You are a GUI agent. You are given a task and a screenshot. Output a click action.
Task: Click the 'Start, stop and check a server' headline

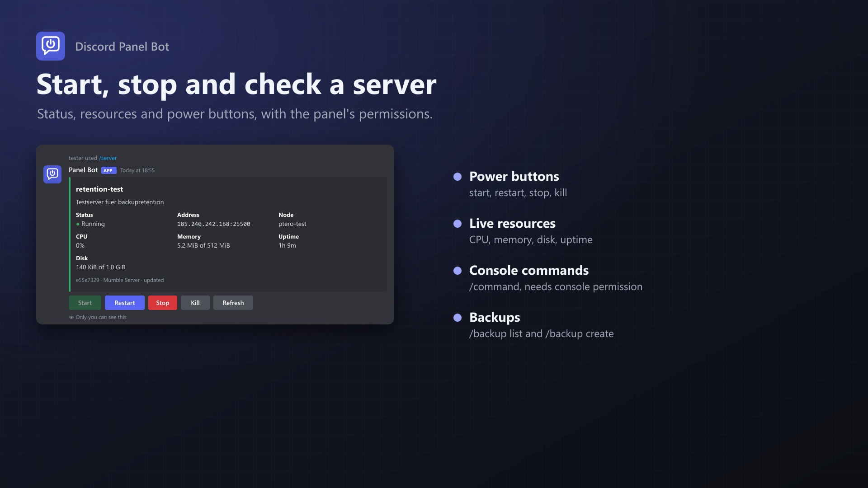pos(236,84)
